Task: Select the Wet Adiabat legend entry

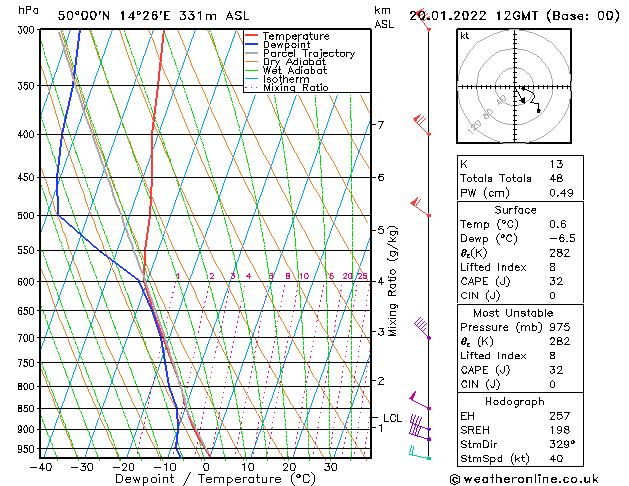Action: [295, 70]
